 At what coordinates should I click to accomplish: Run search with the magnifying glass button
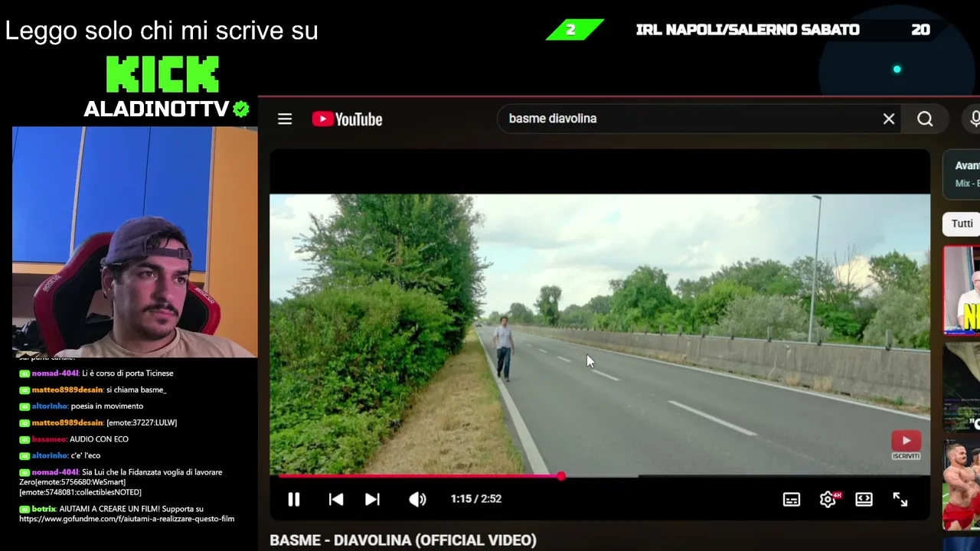click(x=925, y=119)
